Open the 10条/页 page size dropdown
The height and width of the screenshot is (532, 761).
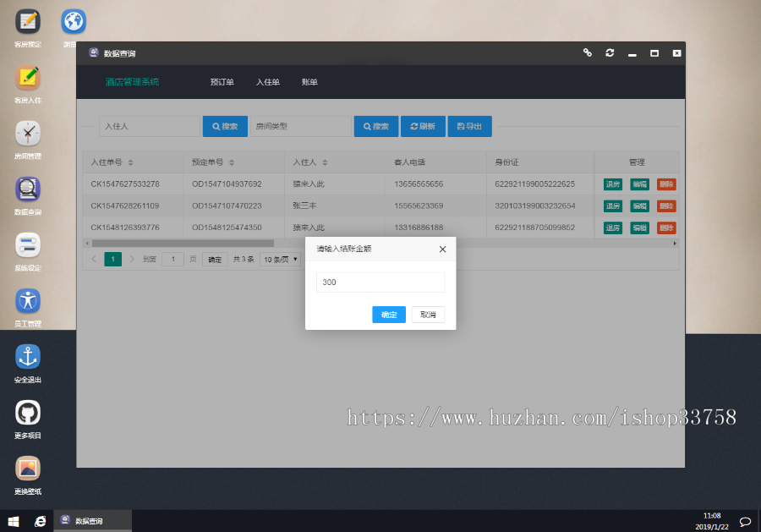coord(279,259)
